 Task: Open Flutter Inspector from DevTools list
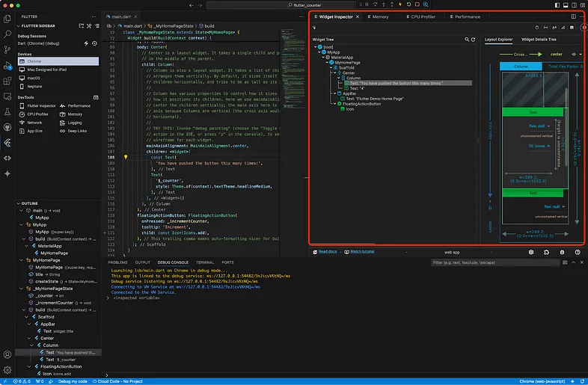(x=37, y=106)
